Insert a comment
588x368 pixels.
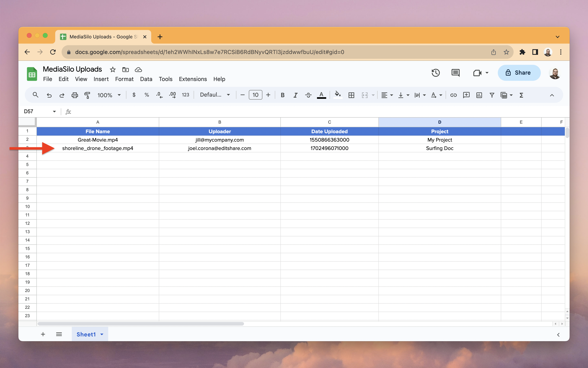[466, 95]
